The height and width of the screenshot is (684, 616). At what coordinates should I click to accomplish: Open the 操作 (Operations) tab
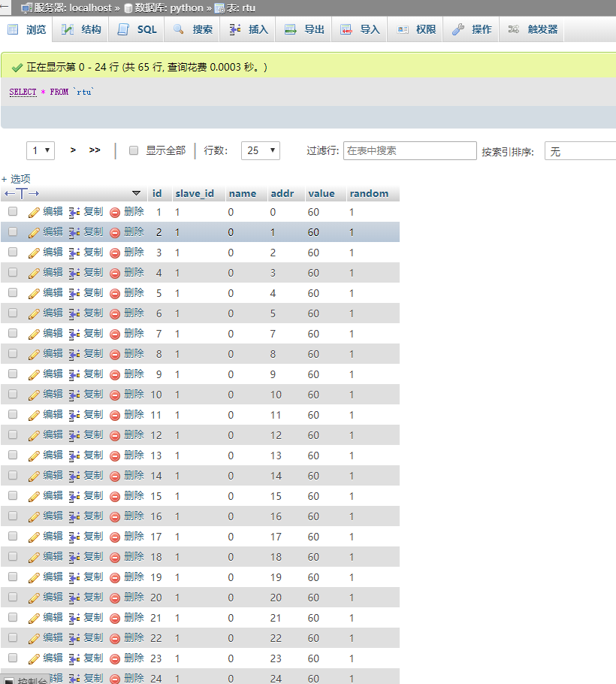pyautogui.click(x=471, y=29)
